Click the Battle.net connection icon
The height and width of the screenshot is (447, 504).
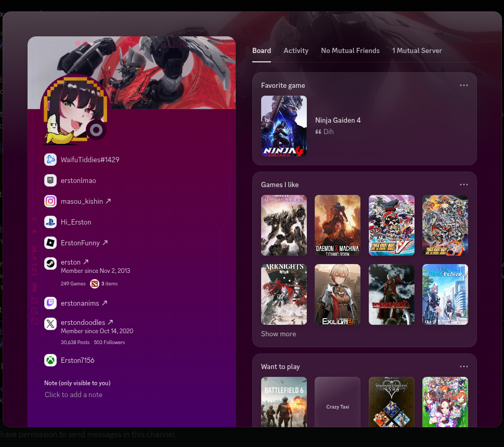[50, 160]
